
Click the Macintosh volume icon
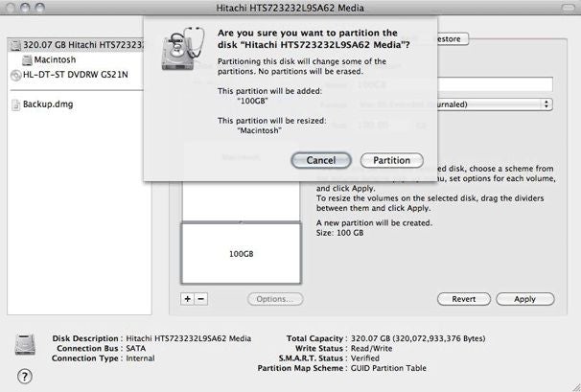click(x=27, y=60)
